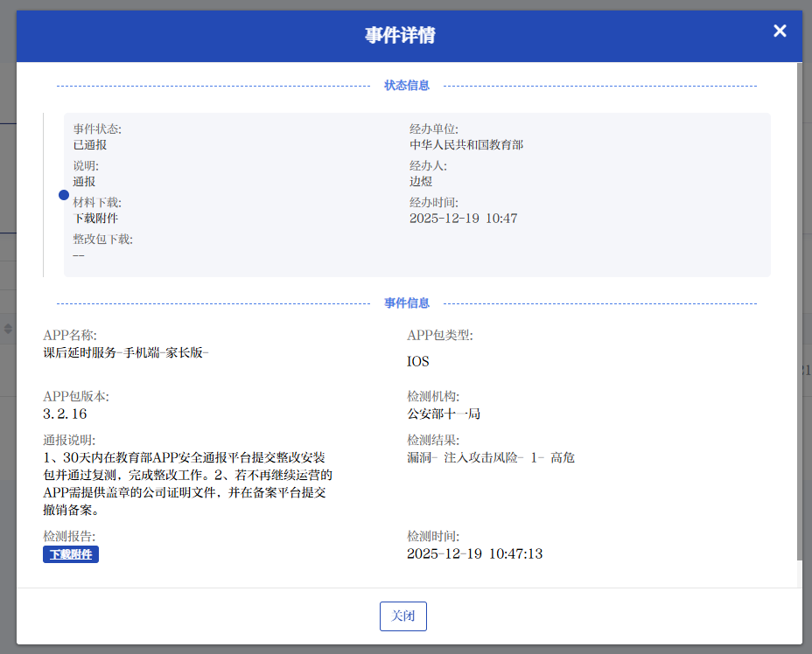This screenshot has width=812, height=654.
Task: Click the 检测时间 value 2025-12-19 10:47:13
Action: [474, 554]
